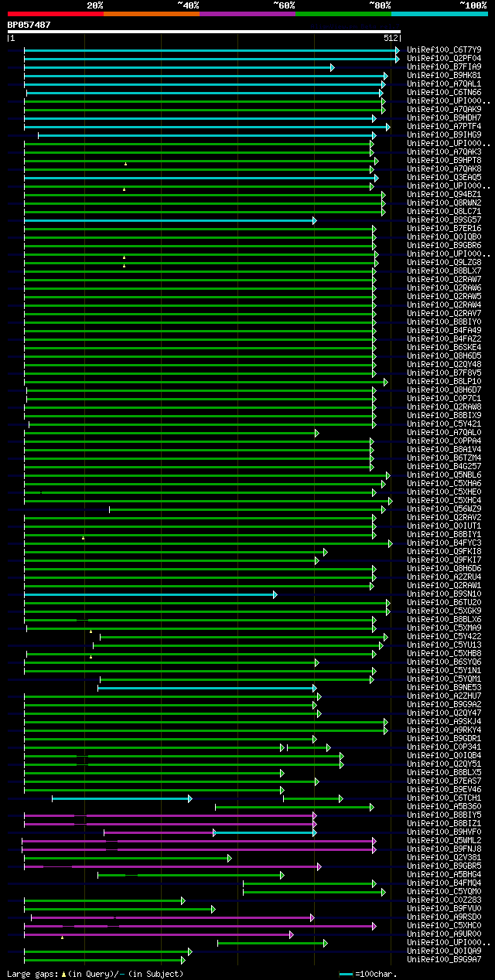Viewport: 495px width, 980px height.
Task: Select the UniRef100_B9SN10 label
Action: click(x=445, y=594)
